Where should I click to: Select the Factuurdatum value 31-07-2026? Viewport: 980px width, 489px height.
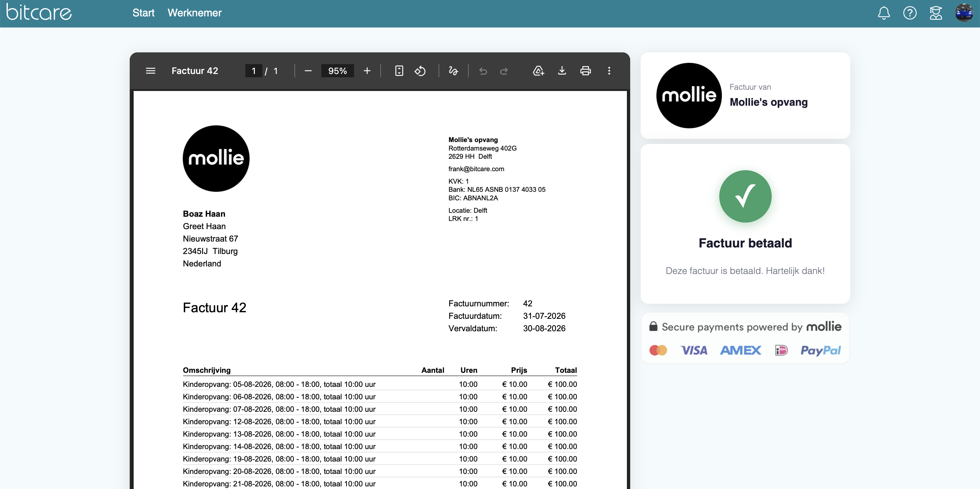click(544, 316)
